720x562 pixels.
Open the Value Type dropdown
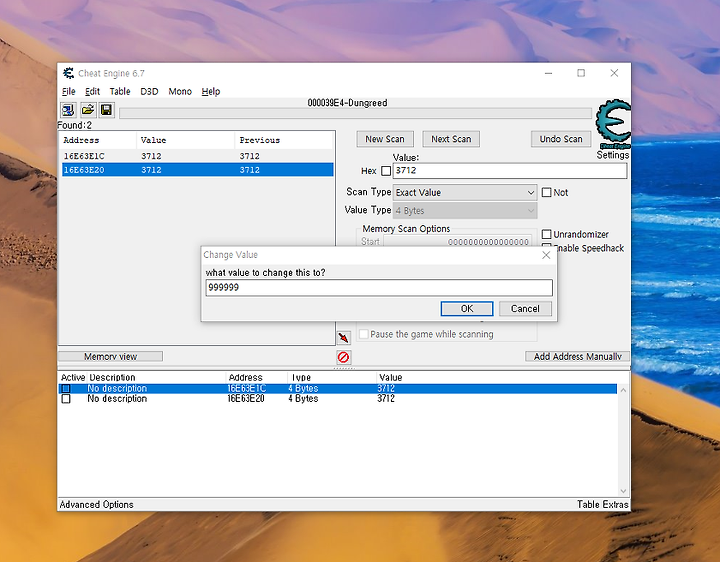click(465, 211)
